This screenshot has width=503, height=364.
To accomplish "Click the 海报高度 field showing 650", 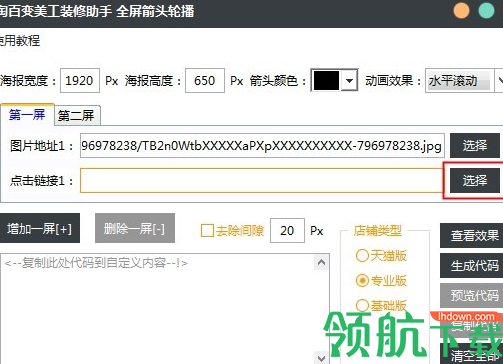I will [205, 80].
